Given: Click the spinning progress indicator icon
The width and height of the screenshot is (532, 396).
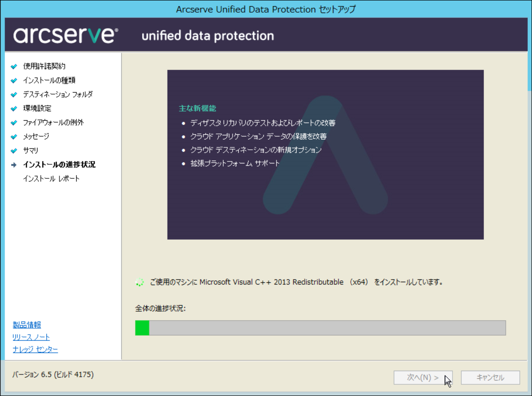Looking at the screenshot, I should [139, 282].
